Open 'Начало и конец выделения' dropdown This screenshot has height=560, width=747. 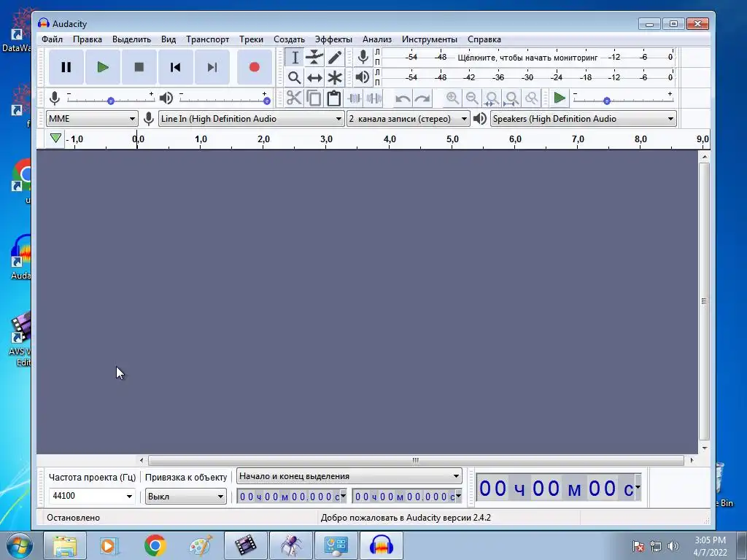pyautogui.click(x=349, y=476)
